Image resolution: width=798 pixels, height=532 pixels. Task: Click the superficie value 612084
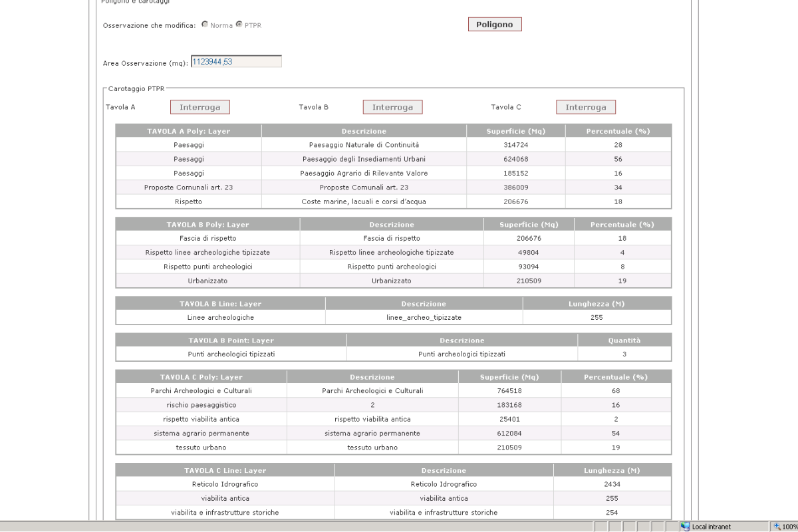[x=510, y=434]
